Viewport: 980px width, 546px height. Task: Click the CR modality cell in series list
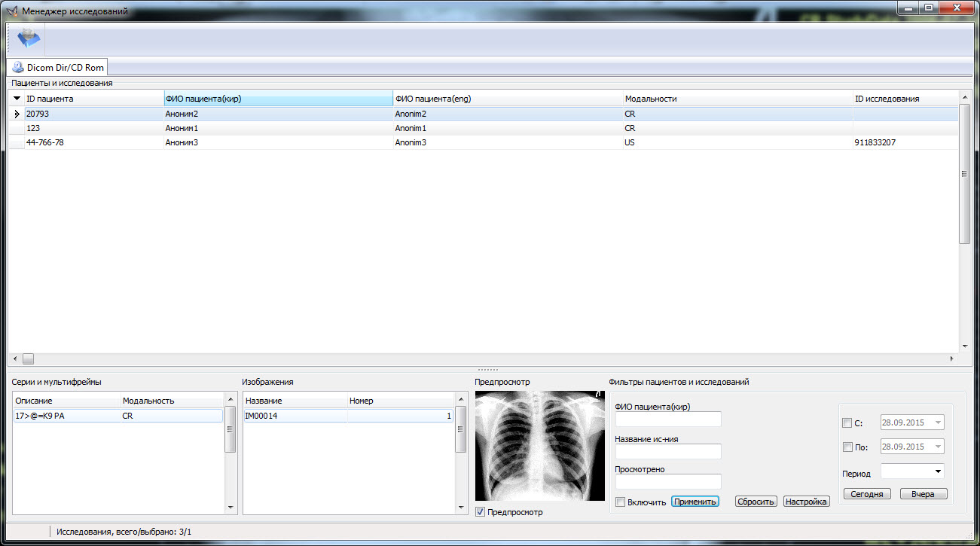[x=171, y=416]
